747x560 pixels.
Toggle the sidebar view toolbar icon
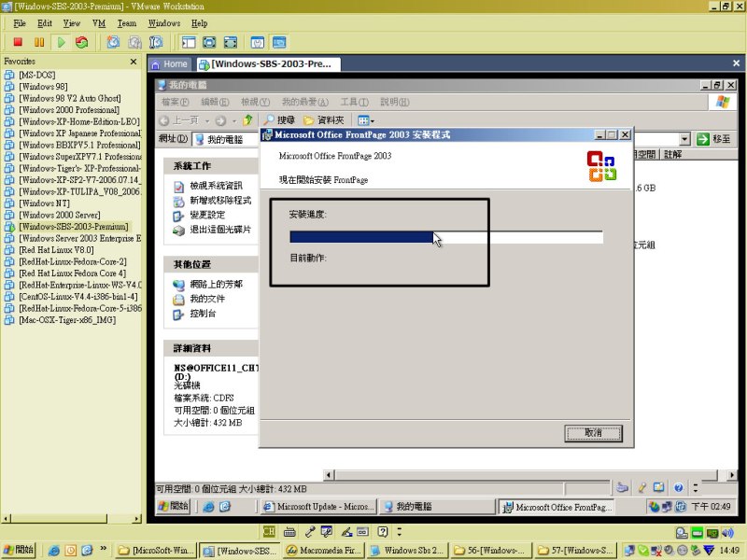click(x=189, y=42)
